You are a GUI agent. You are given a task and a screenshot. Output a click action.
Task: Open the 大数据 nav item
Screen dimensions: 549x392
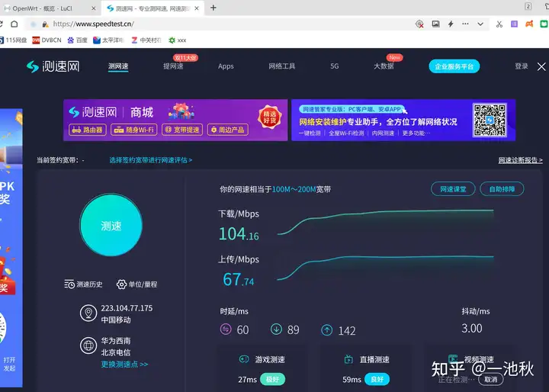pos(384,66)
